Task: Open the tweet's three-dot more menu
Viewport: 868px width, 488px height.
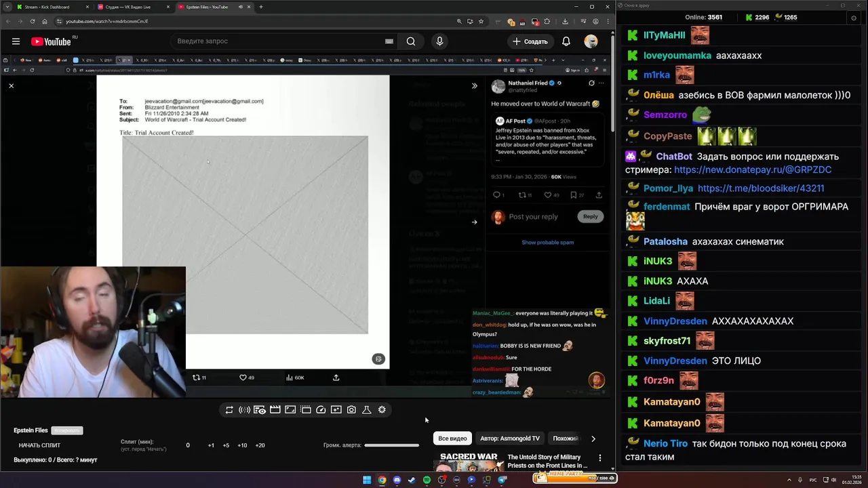Action: pyautogui.click(x=601, y=83)
